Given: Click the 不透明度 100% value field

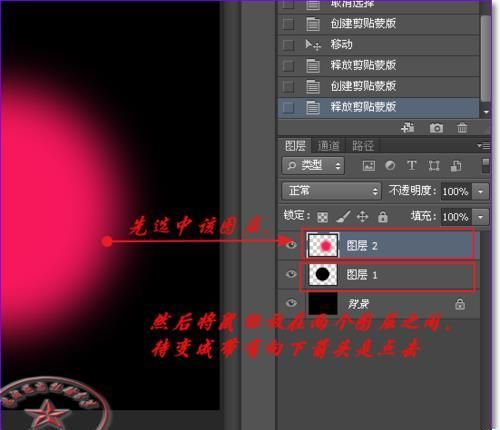Looking at the screenshot, I should pos(456,191).
